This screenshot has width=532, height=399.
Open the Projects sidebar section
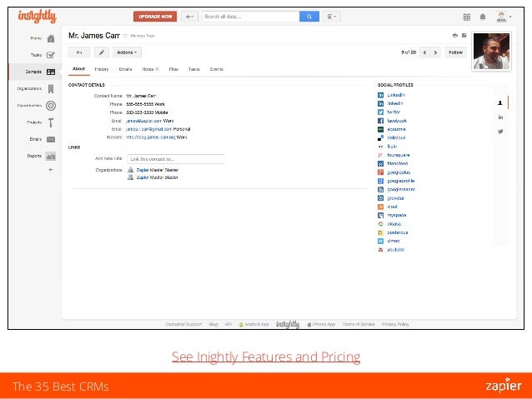tap(41, 122)
